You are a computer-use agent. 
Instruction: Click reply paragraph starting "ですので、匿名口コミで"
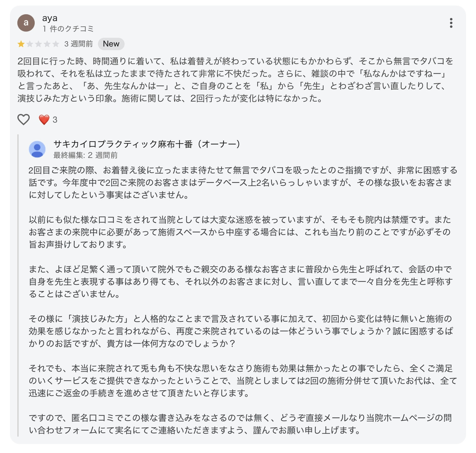240,424
